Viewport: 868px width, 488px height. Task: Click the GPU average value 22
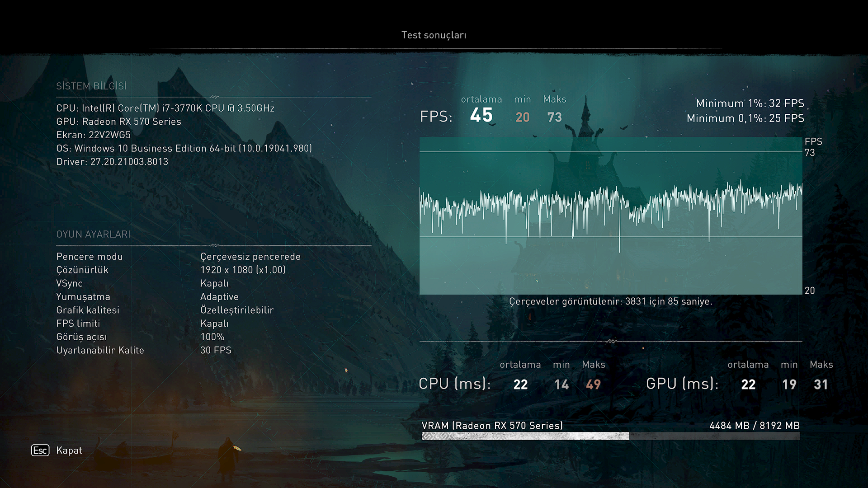tap(748, 385)
